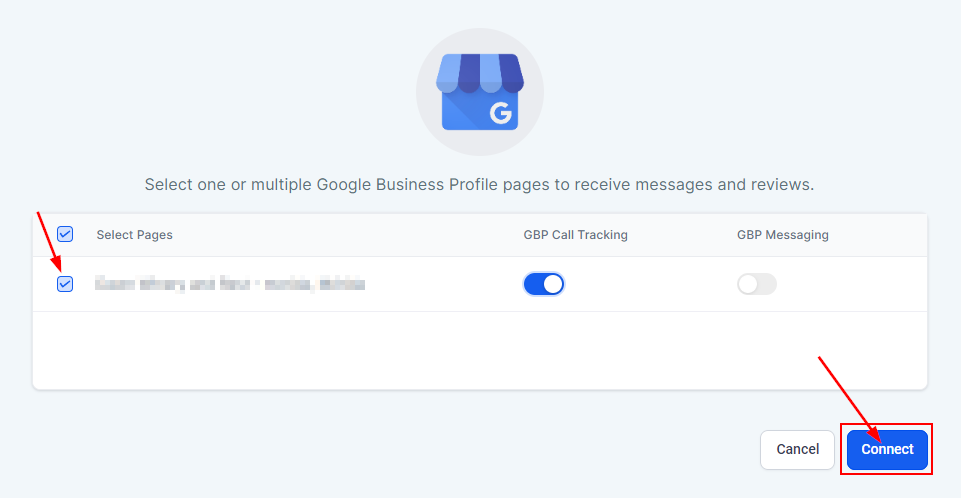Viewport: 961px width, 498px height.
Task: Click the GBP Messaging column header
Action: click(x=783, y=235)
